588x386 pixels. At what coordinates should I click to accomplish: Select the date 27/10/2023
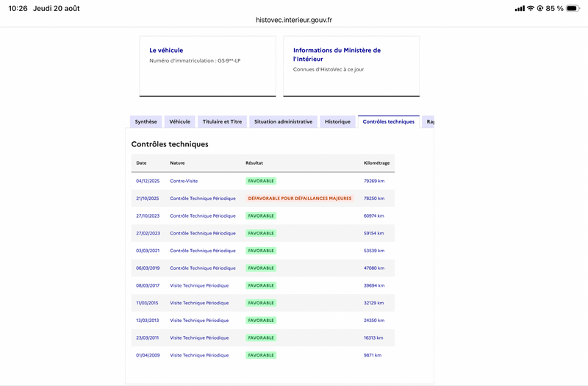pyautogui.click(x=148, y=215)
